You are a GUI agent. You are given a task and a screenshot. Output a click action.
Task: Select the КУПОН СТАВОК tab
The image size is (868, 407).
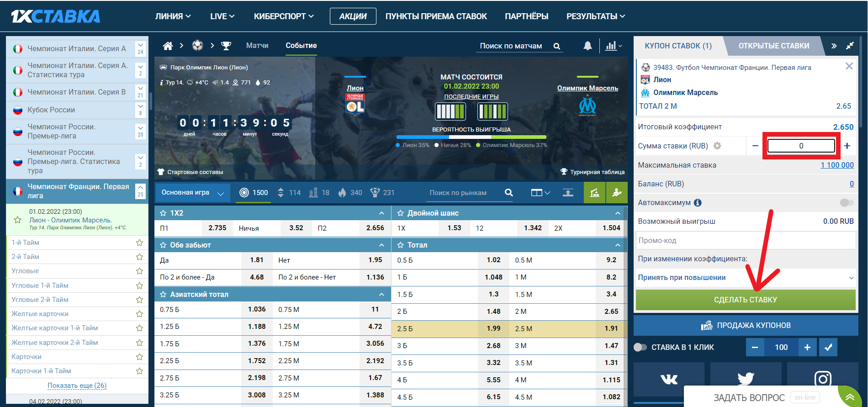tap(678, 46)
